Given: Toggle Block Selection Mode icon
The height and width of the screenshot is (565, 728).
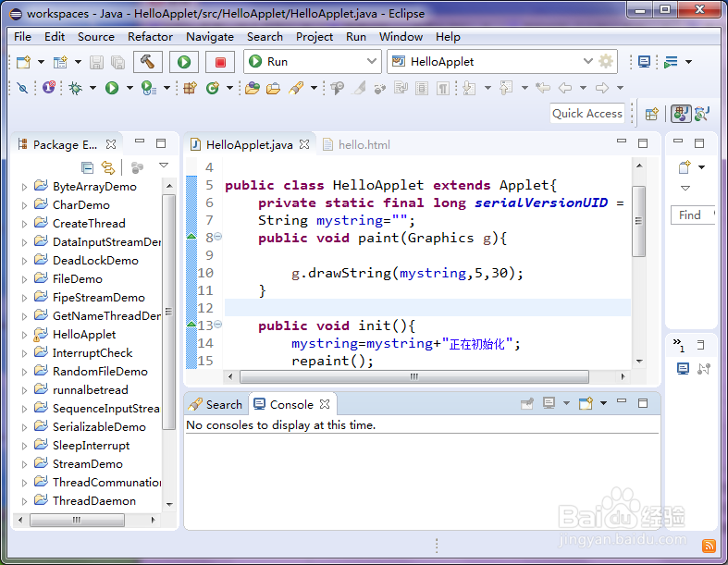Looking at the screenshot, I should (x=422, y=88).
